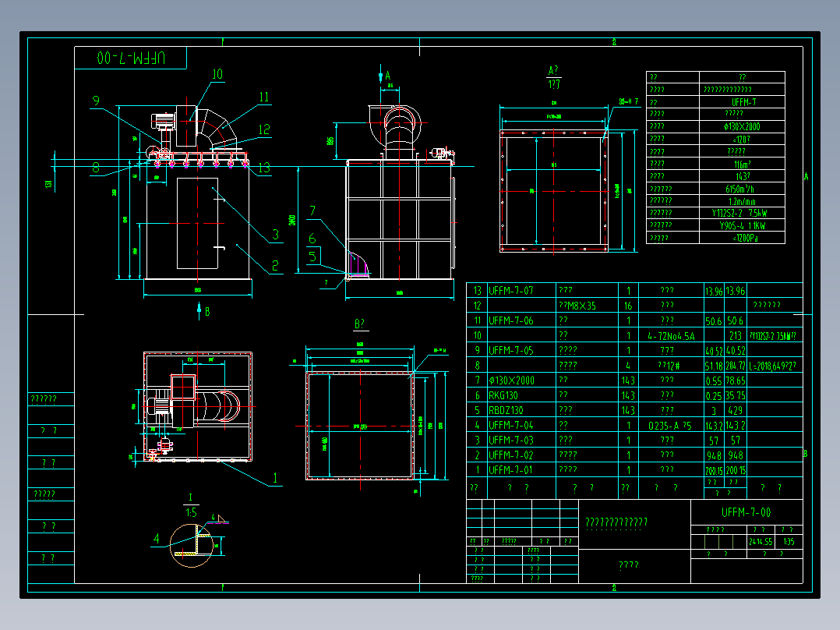Select the 'Y90S-4 1.1KW' motor value

point(743,226)
